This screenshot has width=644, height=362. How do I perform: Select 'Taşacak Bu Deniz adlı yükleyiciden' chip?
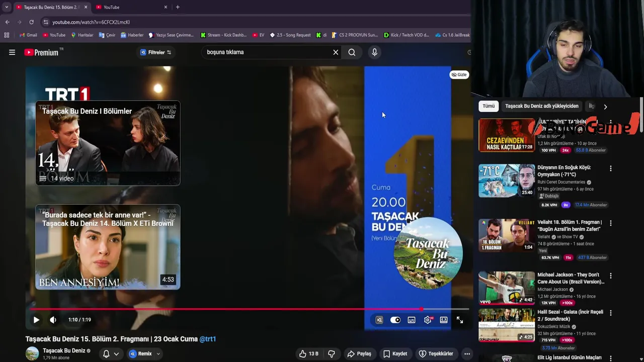(542, 106)
